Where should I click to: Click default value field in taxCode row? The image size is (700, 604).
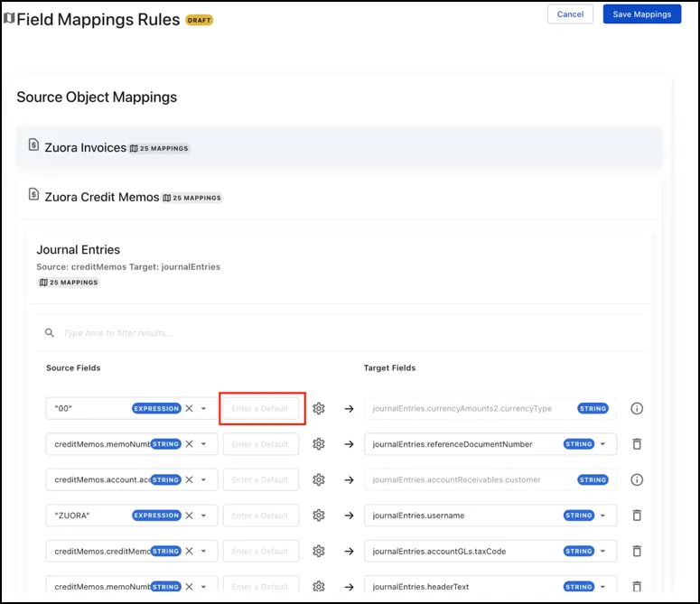261,552
